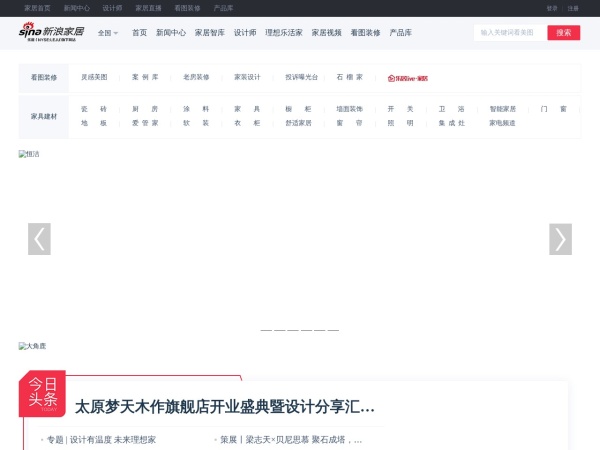Click the Sina 新浪家居 logo

(51, 32)
